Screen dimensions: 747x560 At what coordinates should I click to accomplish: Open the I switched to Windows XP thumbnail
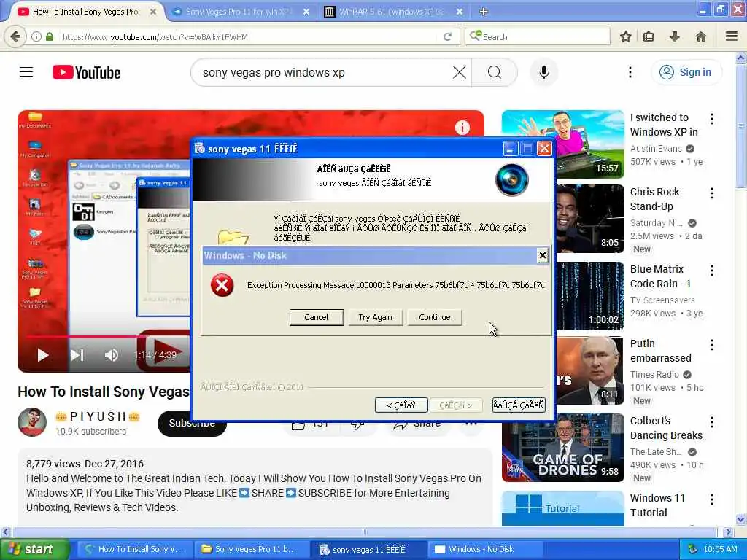click(x=563, y=144)
